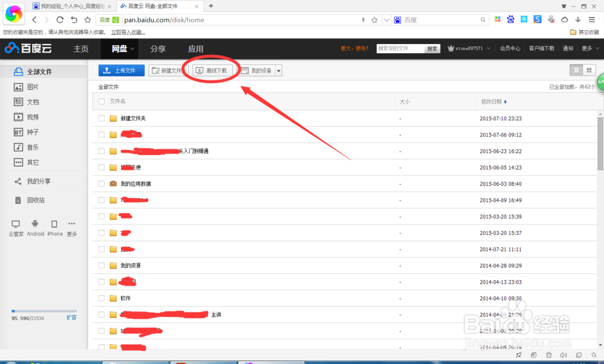The width and height of the screenshot is (604, 364).
Task: Check the 2015-04-09 16:49 row checkbox
Action: tap(101, 200)
